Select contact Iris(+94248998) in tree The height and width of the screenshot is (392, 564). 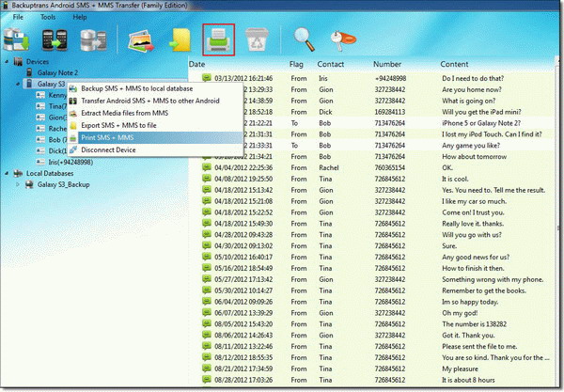pos(70,163)
